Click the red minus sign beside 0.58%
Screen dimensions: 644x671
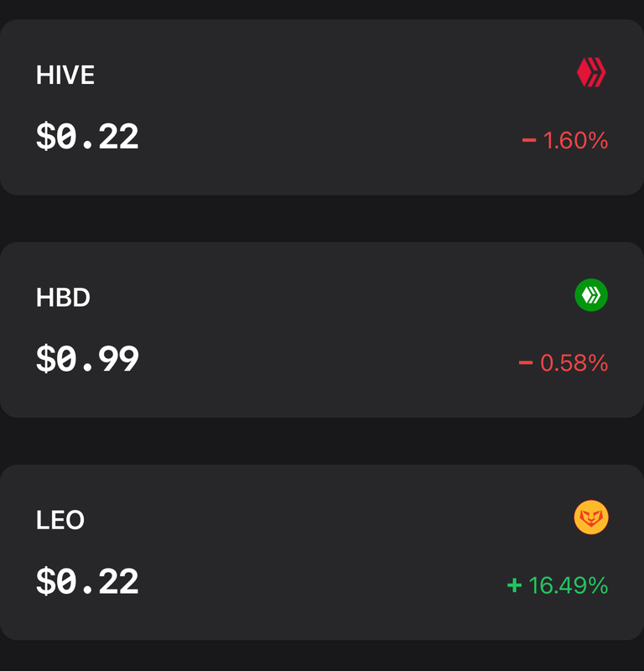point(526,363)
